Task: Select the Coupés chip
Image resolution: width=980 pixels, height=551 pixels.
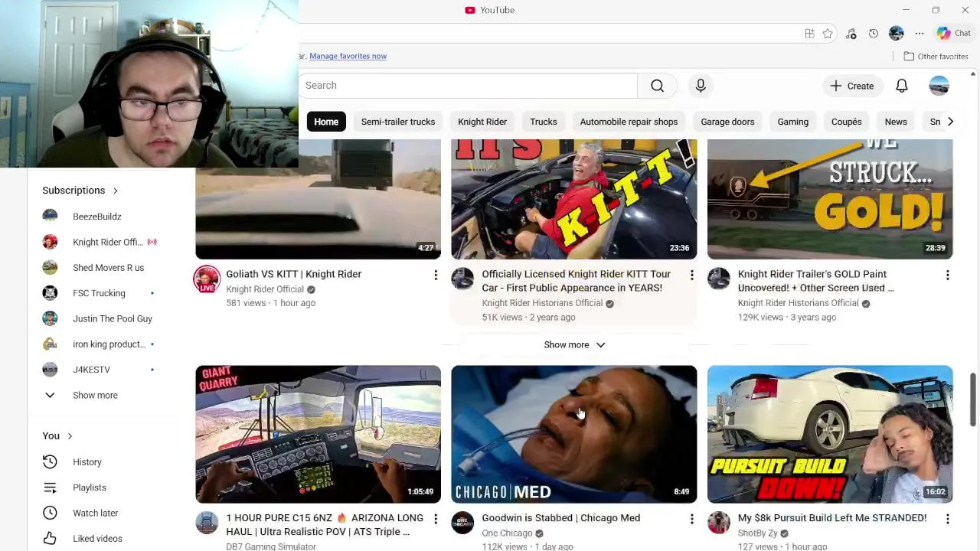Action: tap(847, 122)
